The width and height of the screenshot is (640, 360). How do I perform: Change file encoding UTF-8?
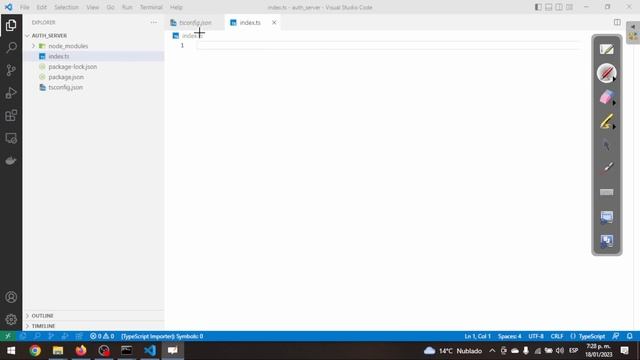536,336
